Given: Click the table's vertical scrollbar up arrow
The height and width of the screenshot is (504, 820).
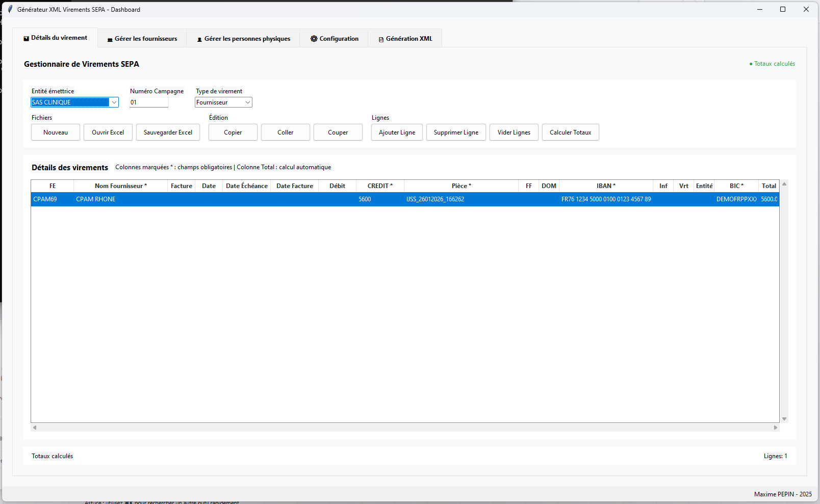Looking at the screenshot, I should 784,184.
